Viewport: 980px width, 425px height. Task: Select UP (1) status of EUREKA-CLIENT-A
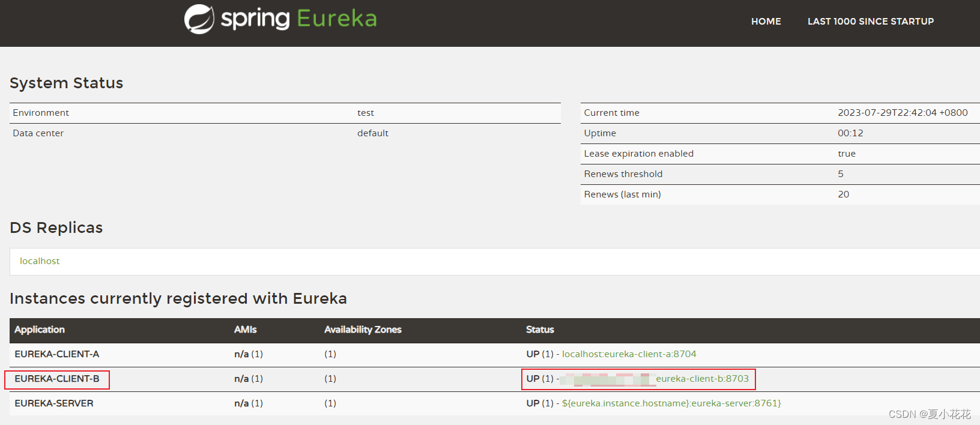[x=540, y=354]
